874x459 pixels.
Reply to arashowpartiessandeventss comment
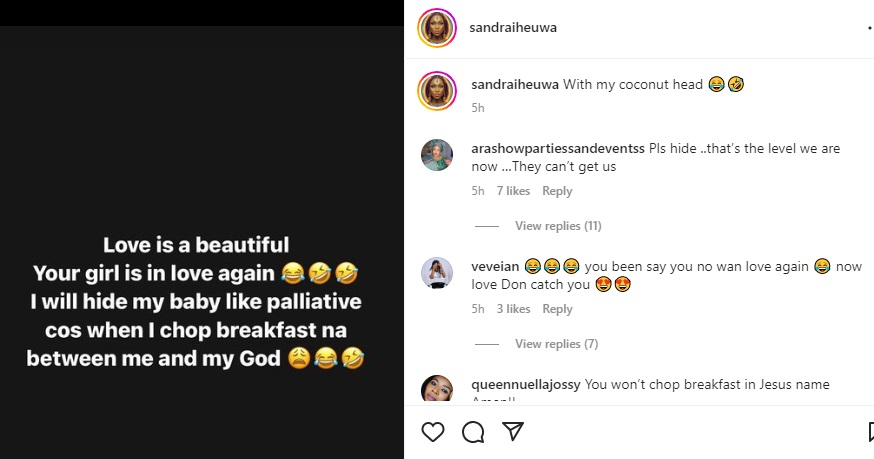point(557,191)
